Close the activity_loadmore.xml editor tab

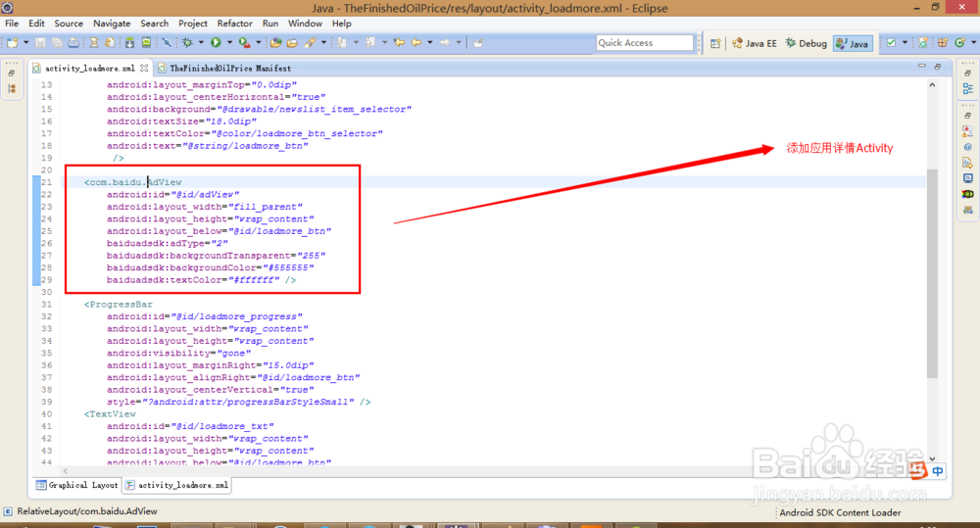coord(144,69)
